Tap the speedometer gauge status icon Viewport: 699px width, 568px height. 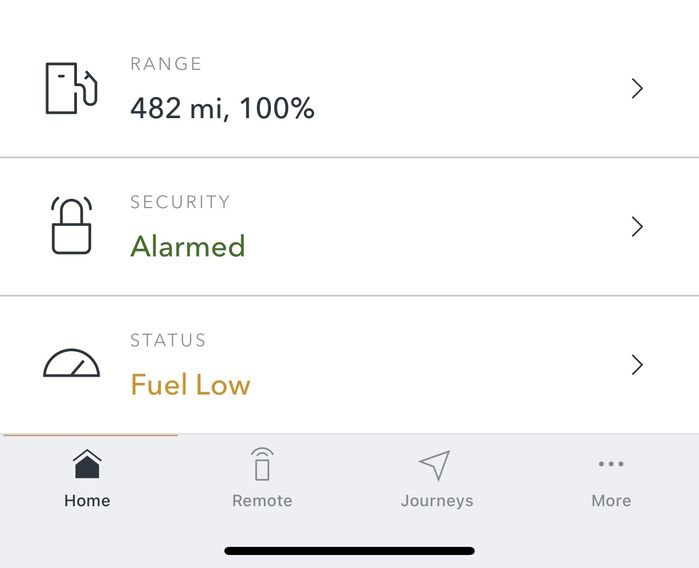[71, 363]
